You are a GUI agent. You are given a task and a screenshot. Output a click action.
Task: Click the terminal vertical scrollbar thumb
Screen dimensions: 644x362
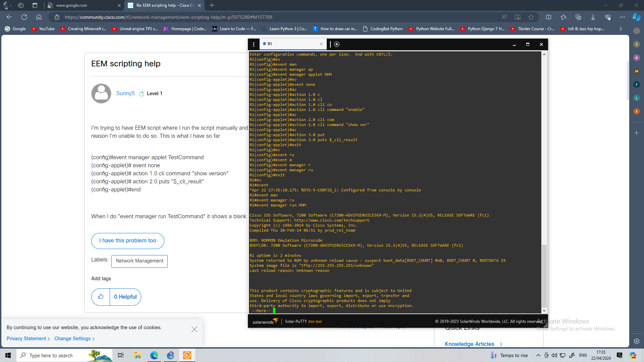(544, 277)
